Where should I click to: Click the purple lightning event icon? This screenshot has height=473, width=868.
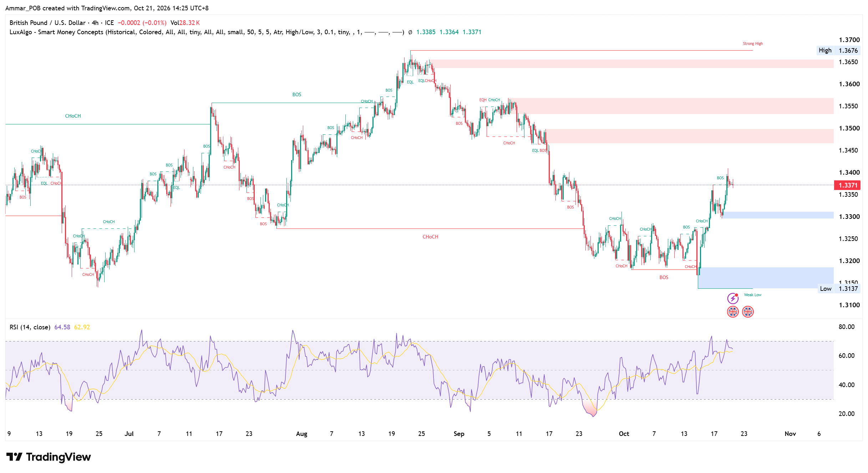[x=733, y=298]
